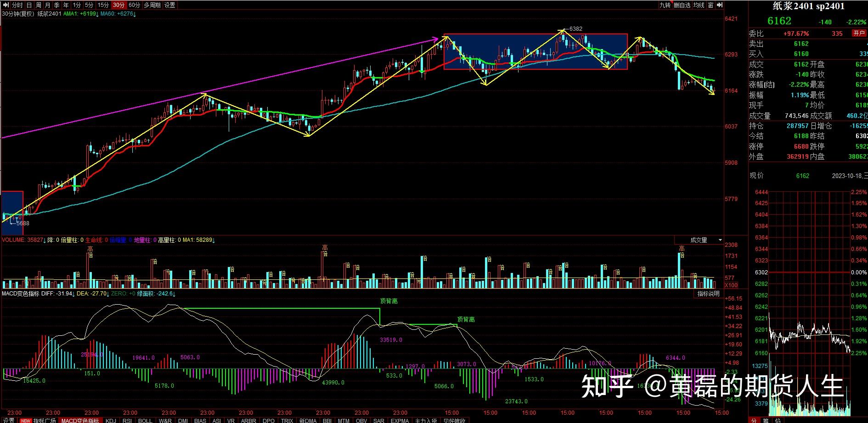Click the 6382 high price label on chart
868x423 pixels.
point(576,28)
